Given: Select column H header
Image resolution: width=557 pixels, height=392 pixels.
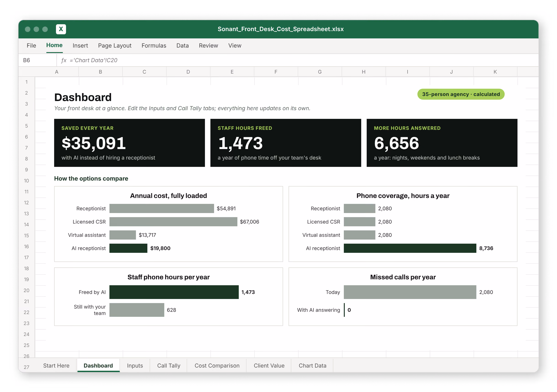Looking at the screenshot, I should tap(364, 72).
